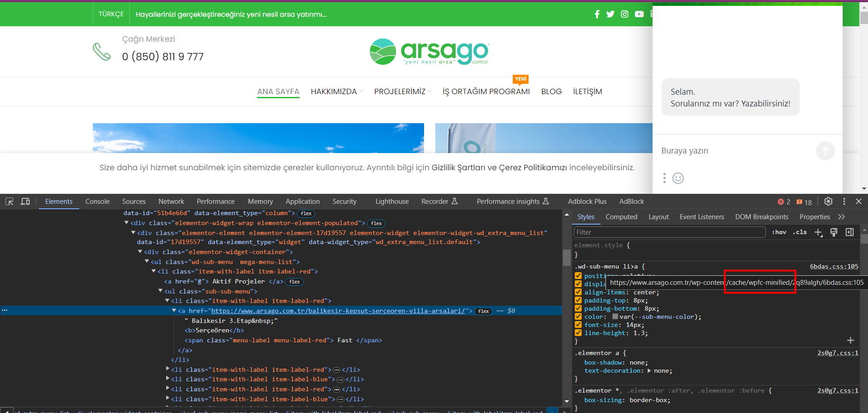This screenshot has height=413, width=868.
Task: Click the red errors counter
Action: [784, 202]
